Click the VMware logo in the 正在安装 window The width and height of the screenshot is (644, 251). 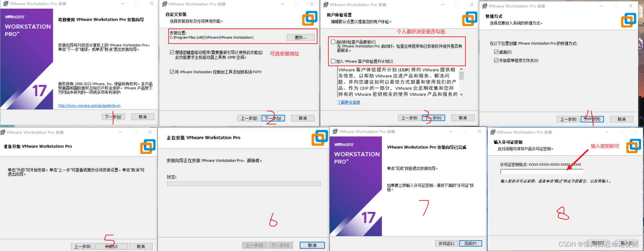(x=320, y=138)
